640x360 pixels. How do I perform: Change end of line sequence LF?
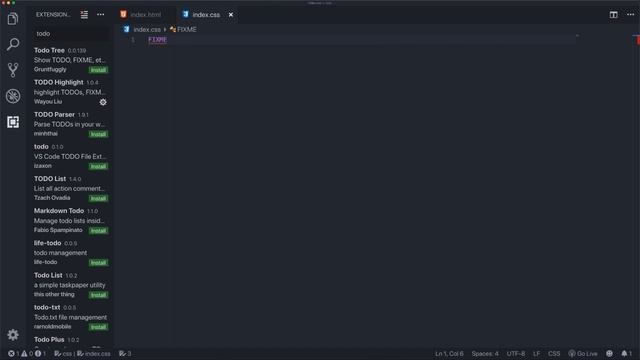[x=536, y=353]
